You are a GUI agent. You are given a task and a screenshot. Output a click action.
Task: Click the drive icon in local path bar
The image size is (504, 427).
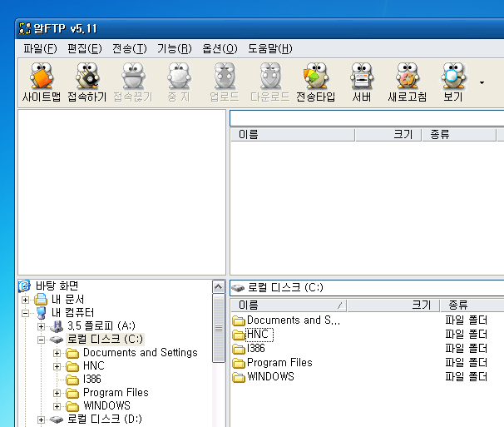pos(238,288)
